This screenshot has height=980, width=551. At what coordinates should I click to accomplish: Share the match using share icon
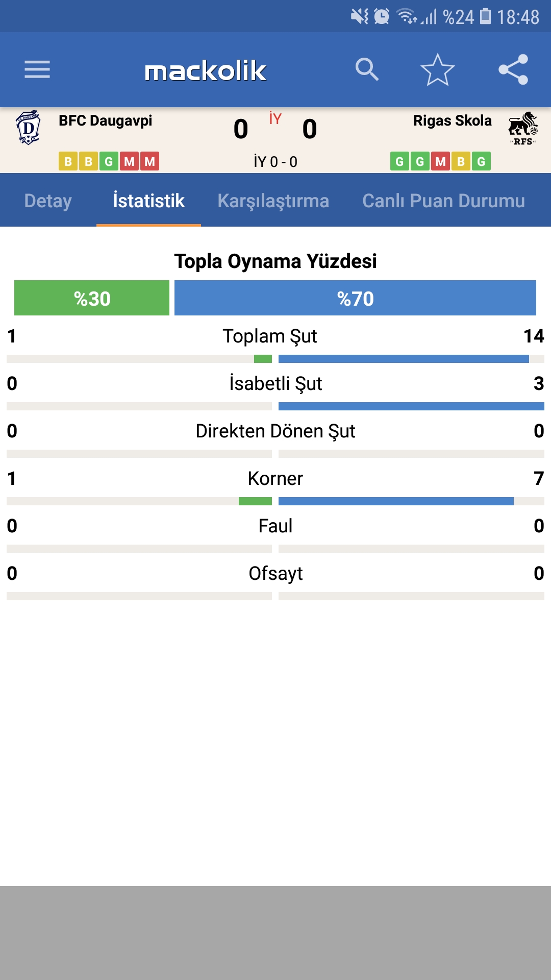pyautogui.click(x=513, y=69)
